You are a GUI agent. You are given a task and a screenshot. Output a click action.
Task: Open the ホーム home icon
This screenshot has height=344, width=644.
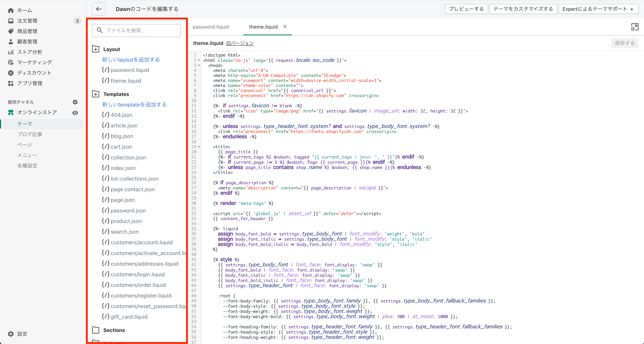pos(11,10)
